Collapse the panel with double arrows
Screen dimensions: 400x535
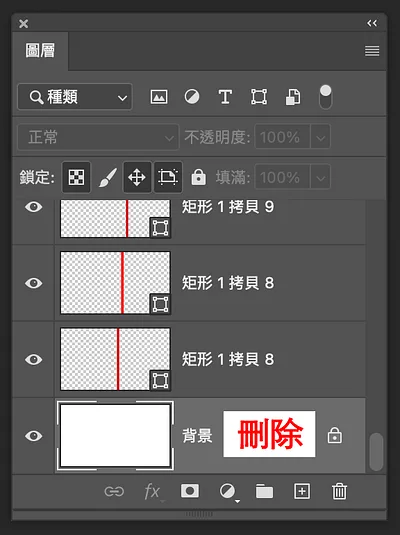pos(372,23)
